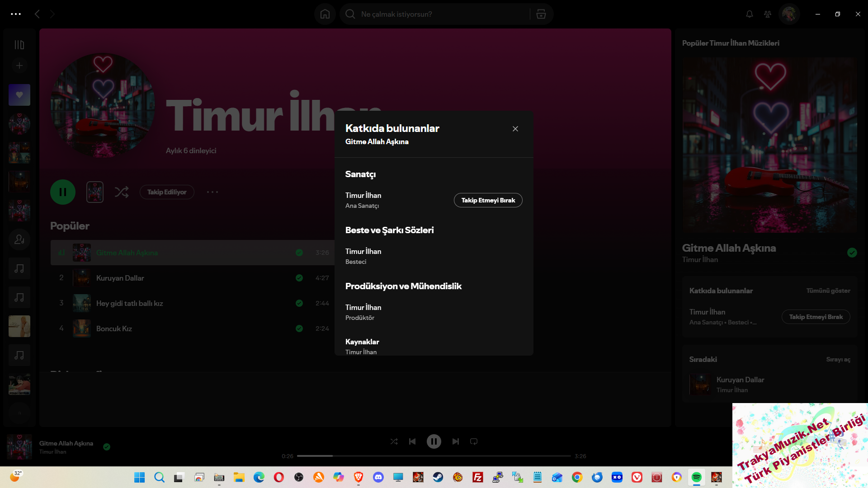Close the Katkıda bulunanlar dialog
This screenshot has height=488, width=868.
tap(515, 129)
